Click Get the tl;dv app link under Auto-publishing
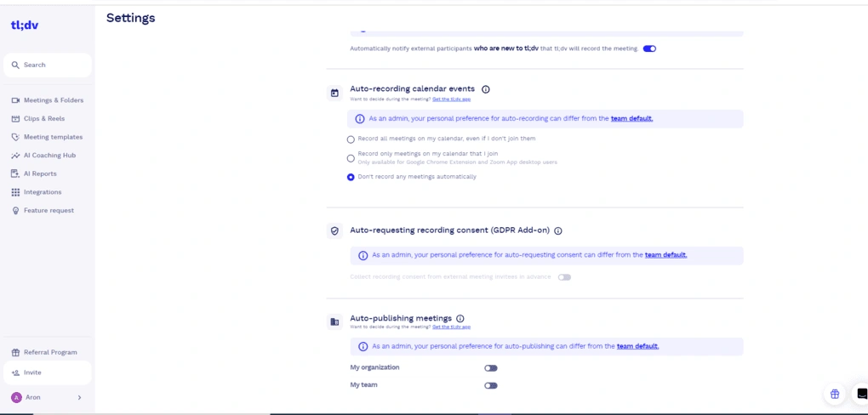This screenshot has width=868, height=415. [451, 327]
